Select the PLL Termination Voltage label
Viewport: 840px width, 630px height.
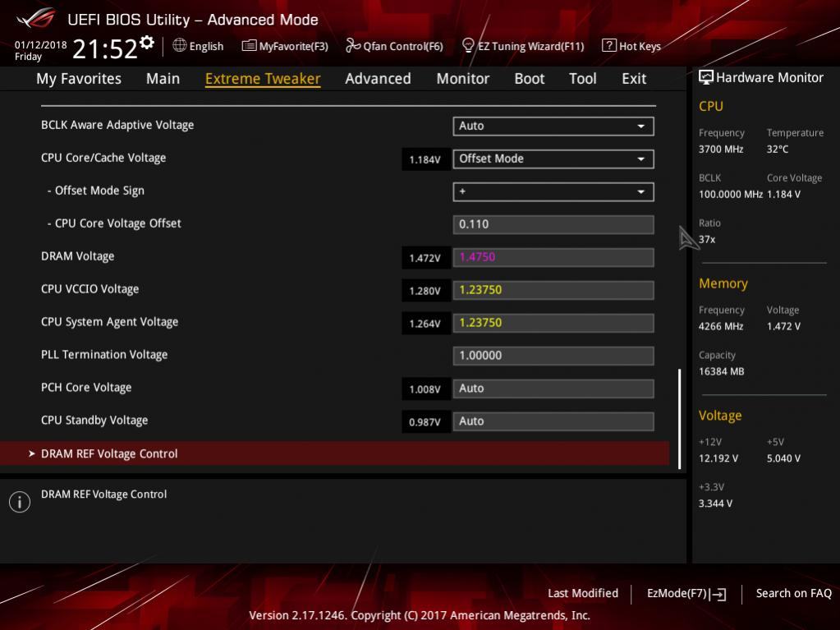(x=104, y=355)
